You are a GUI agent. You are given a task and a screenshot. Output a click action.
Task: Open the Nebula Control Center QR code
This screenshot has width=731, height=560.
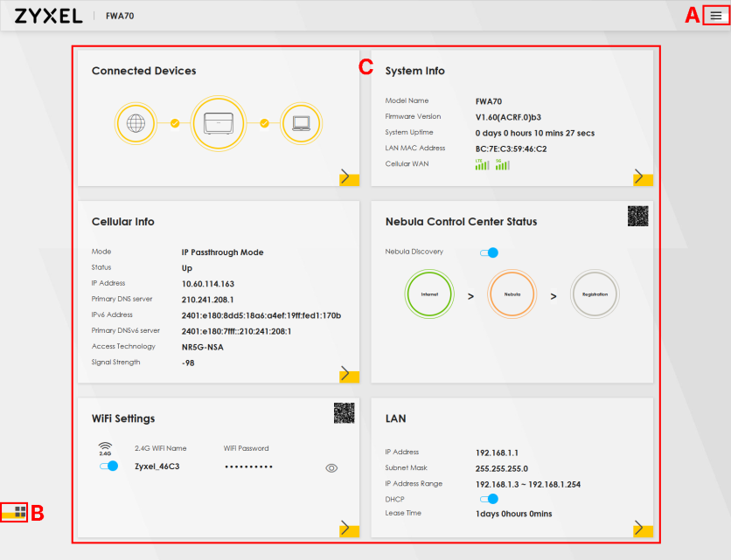[x=637, y=217]
